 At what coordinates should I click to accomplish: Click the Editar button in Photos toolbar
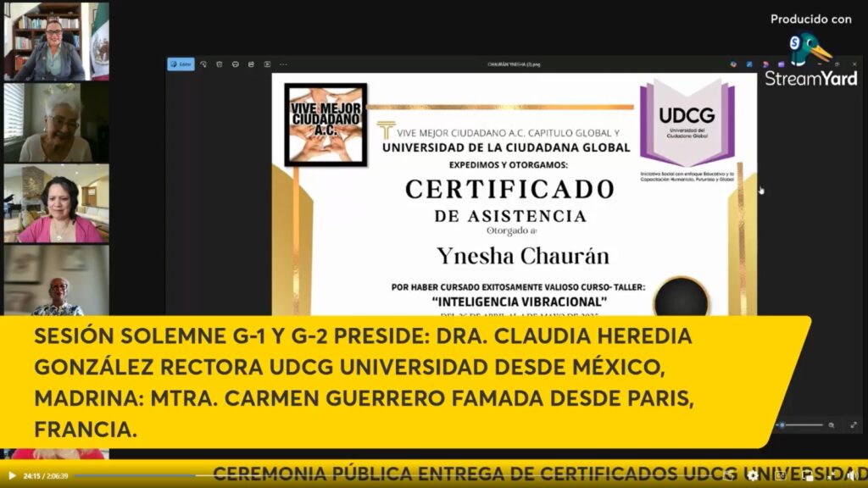pyautogui.click(x=181, y=64)
